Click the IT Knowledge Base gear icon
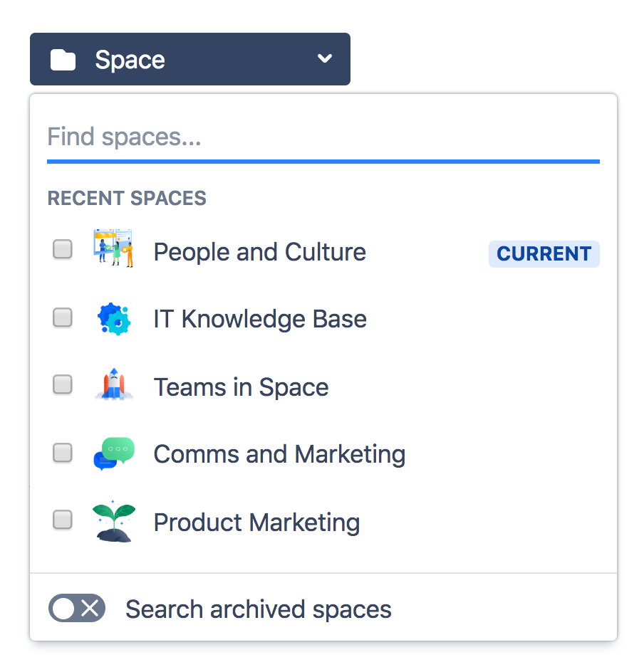644x672 pixels. (113, 319)
